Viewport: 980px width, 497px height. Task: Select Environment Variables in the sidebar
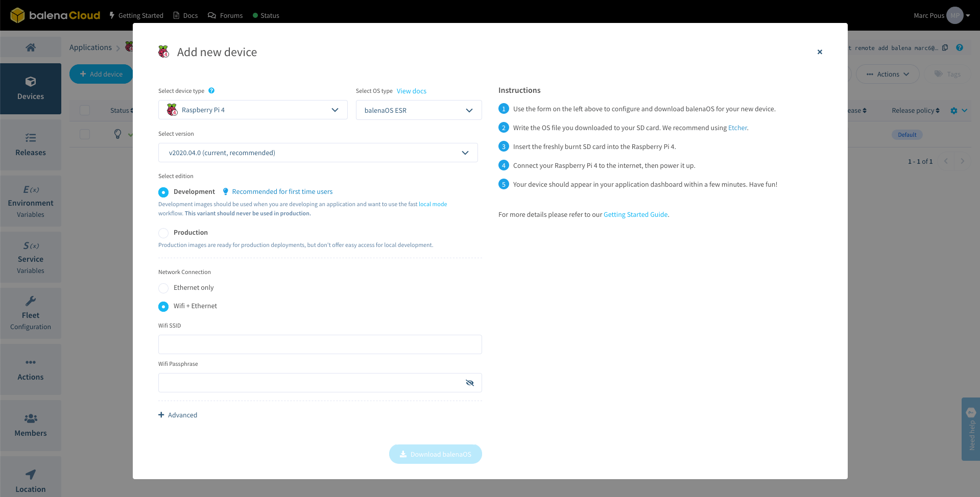click(x=30, y=201)
